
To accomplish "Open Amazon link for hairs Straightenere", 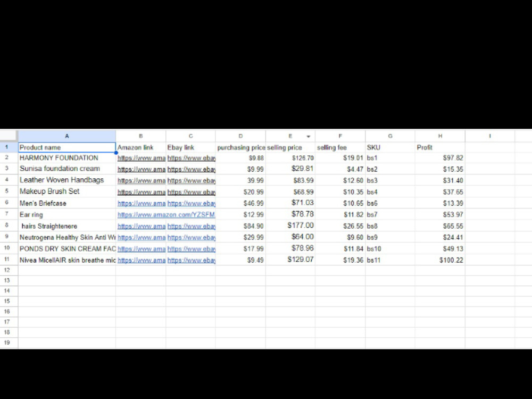I will [141, 226].
